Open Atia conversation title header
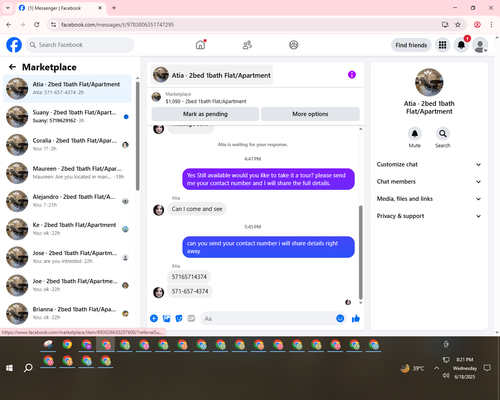Screen dimensions: 500x400 coord(212,75)
